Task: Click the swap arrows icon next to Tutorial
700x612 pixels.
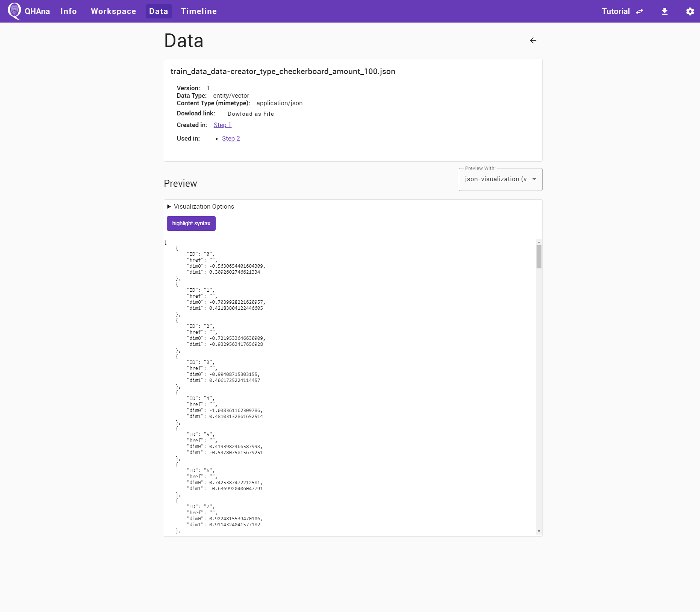Action: pos(640,12)
